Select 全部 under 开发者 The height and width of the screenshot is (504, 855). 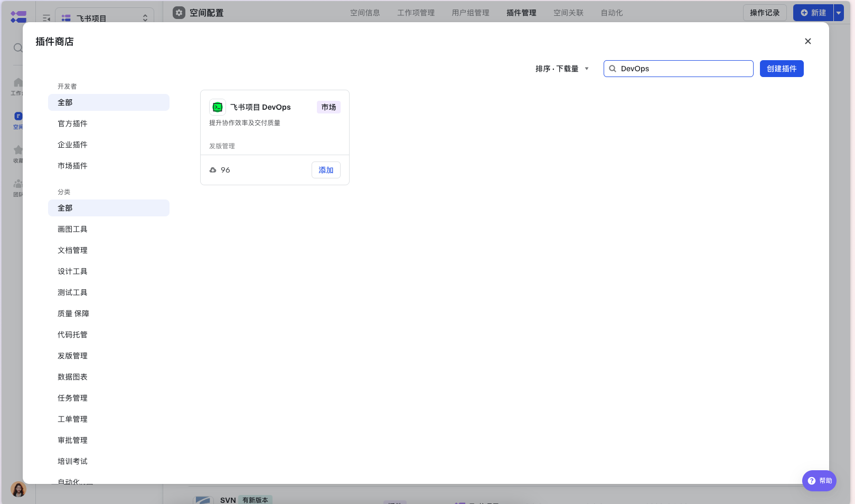click(109, 102)
